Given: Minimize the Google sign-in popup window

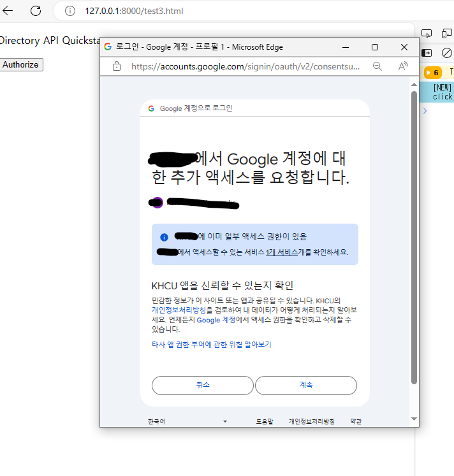Looking at the screenshot, I should coord(346,47).
